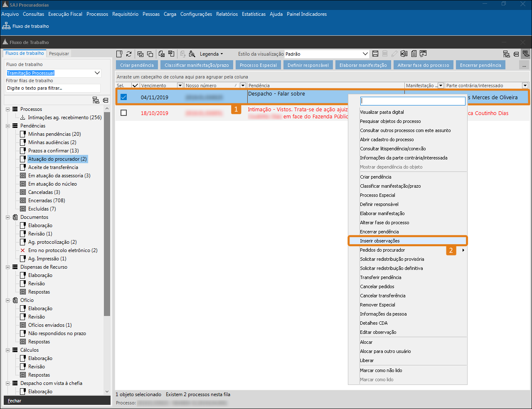Collapse the Documentos tree node
532x409 pixels.
click(x=7, y=217)
